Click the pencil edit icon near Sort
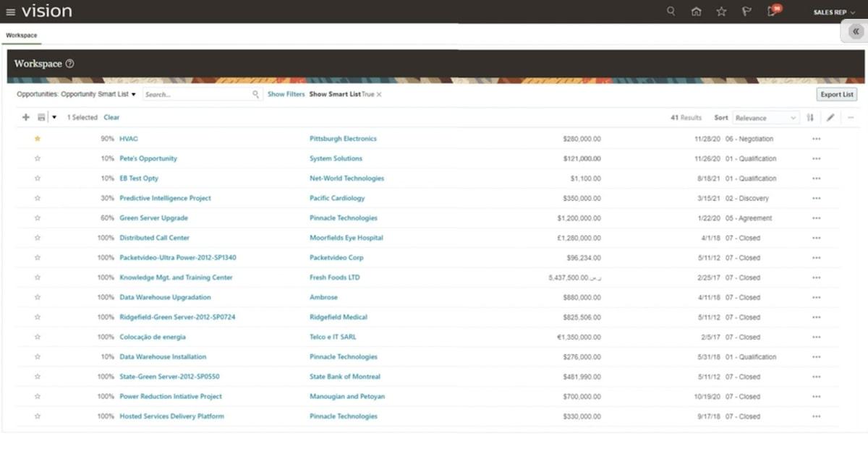868x472 pixels. click(x=830, y=117)
